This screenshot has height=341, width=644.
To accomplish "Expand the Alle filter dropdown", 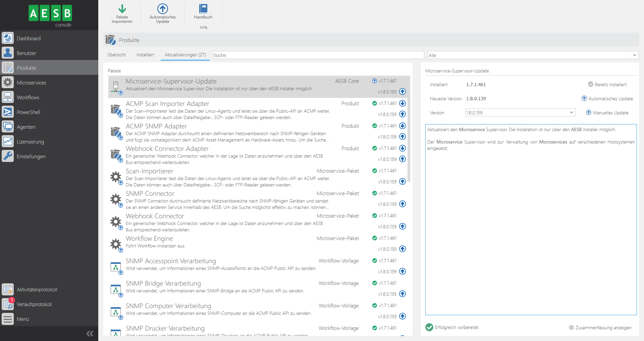I will point(634,55).
